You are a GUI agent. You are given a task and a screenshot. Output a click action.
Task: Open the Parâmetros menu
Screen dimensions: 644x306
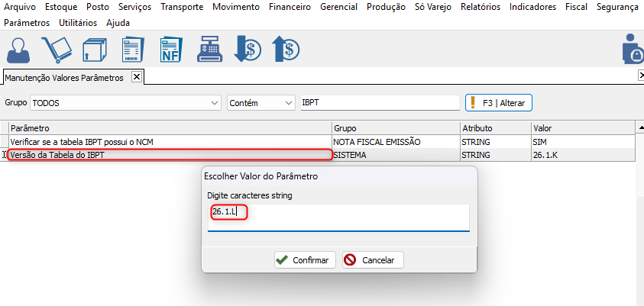(x=27, y=23)
